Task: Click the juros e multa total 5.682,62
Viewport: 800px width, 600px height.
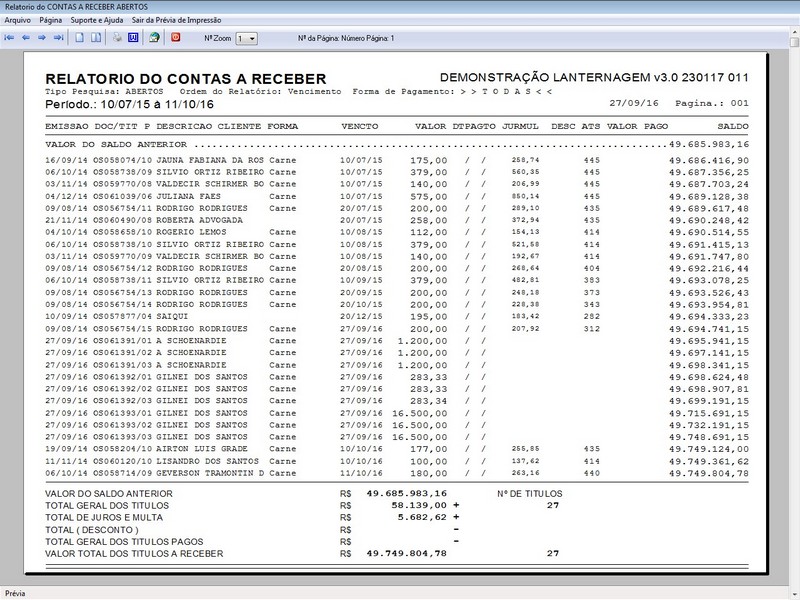Action: pos(422,517)
